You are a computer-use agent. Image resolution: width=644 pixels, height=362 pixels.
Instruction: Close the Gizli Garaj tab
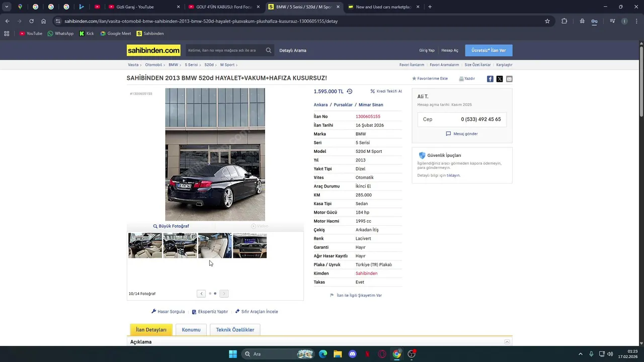click(178, 7)
